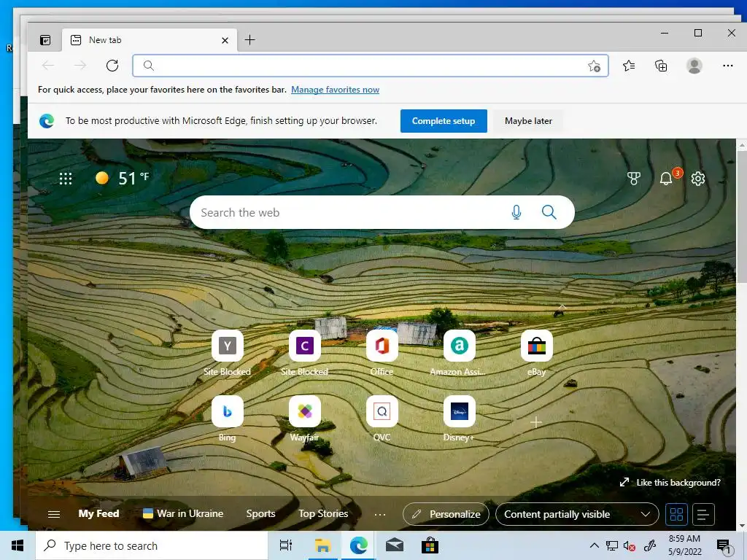The height and width of the screenshot is (560, 747).
Task: Show more feed topics ellipsis
Action: [379, 514]
